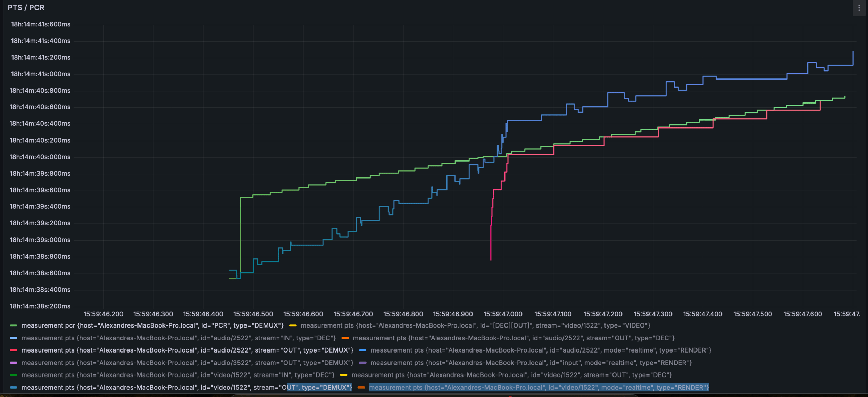Toggle audio/2522 IN DEC legend series
The image size is (868, 397).
(x=178, y=338)
